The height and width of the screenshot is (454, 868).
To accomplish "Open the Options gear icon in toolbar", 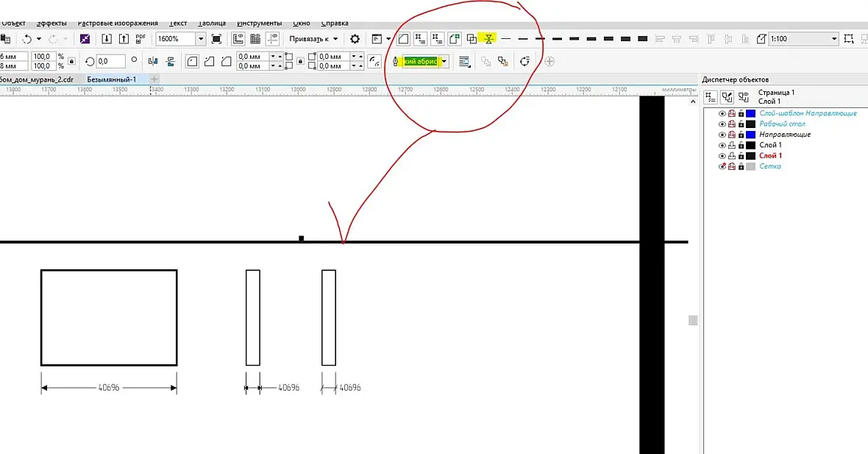I will click(x=355, y=39).
